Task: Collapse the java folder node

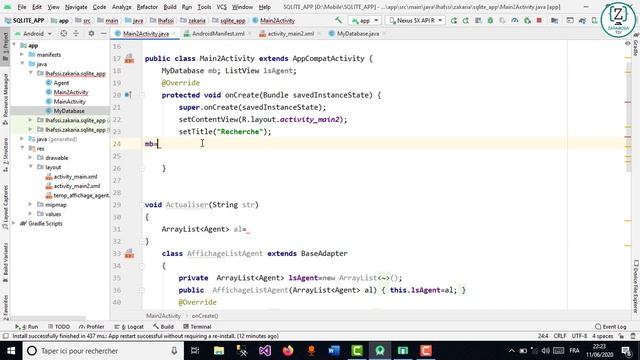Action: (22, 64)
